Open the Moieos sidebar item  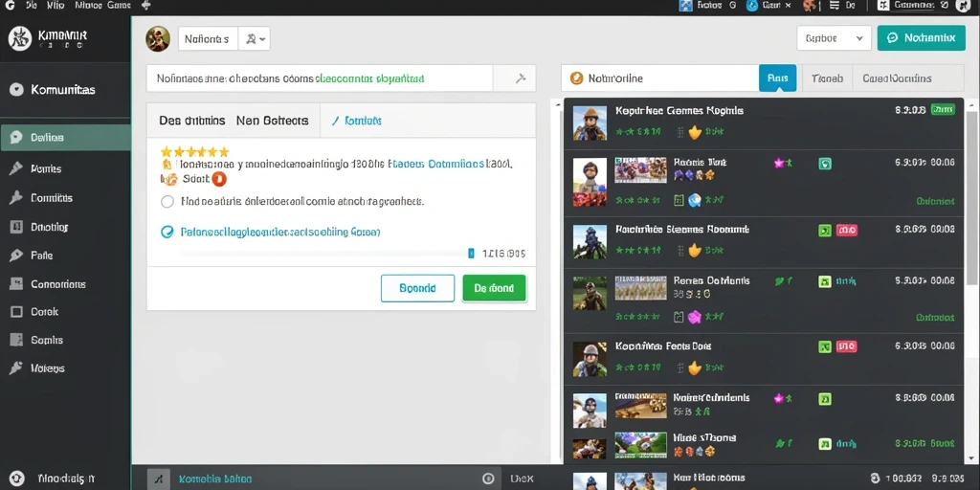click(x=48, y=368)
